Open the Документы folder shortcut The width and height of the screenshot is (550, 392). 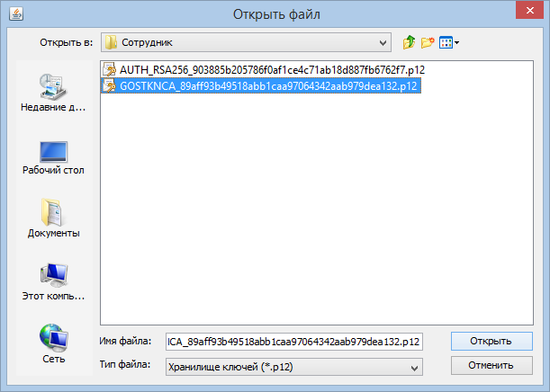(x=52, y=219)
